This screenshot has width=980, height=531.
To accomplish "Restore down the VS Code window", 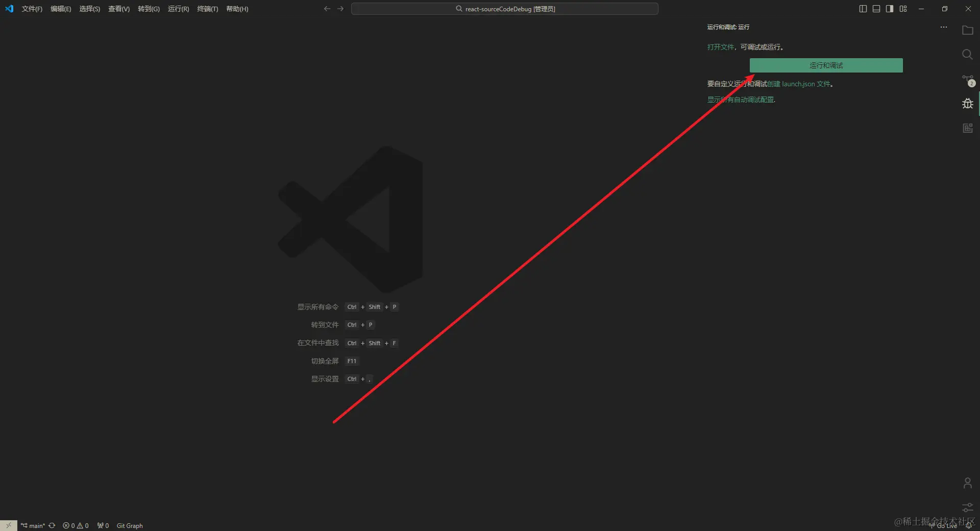I will point(945,9).
